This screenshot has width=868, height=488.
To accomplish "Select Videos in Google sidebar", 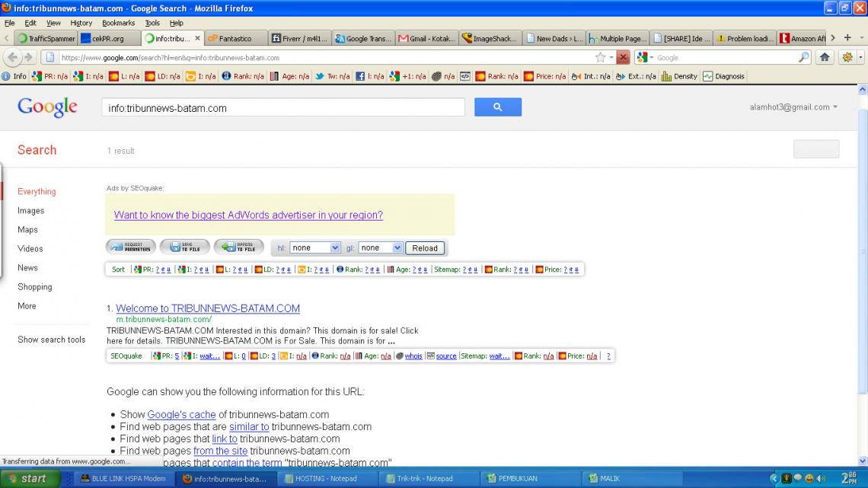I will point(30,248).
